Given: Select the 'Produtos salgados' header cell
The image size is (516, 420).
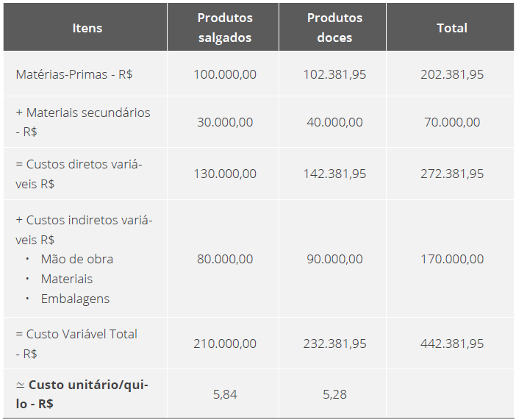Looking at the screenshot, I should pyautogui.click(x=225, y=27).
